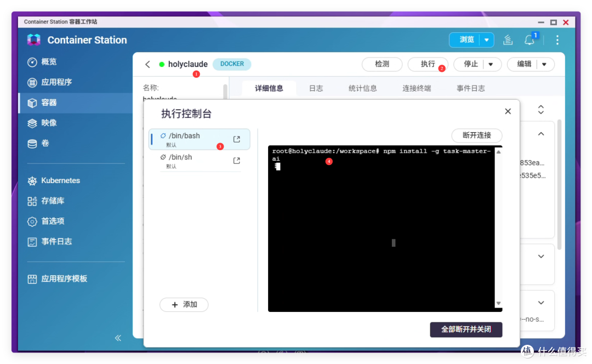Click 全部断开并关闭 button
The image size is (592, 364).
click(x=466, y=329)
